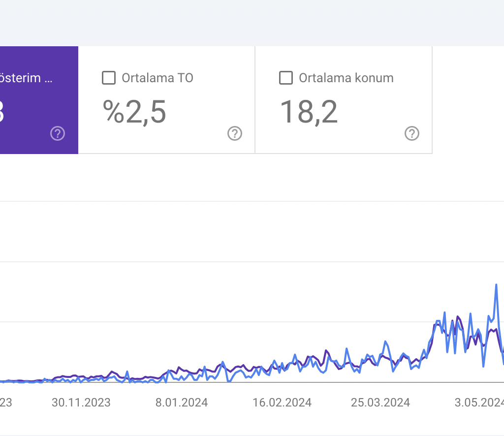Select the 18,2 average position value
Image resolution: width=504 pixels, height=436 pixels.
click(x=309, y=112)
